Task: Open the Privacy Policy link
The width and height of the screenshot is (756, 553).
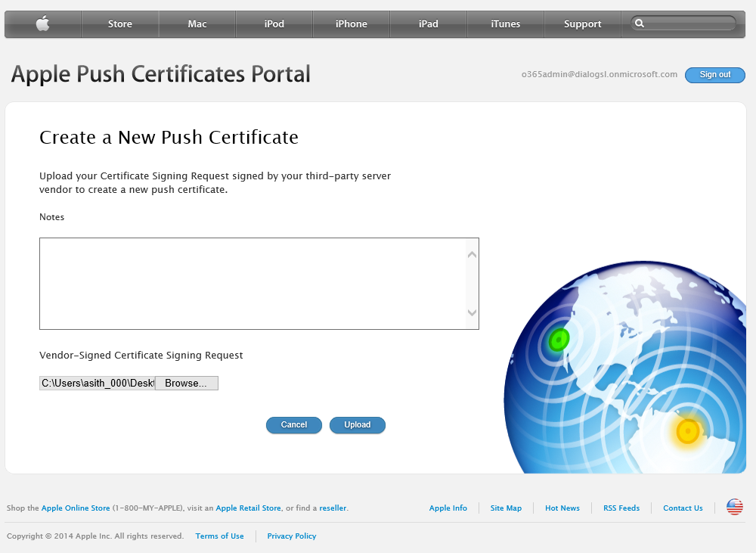Action: pos(292,536)
